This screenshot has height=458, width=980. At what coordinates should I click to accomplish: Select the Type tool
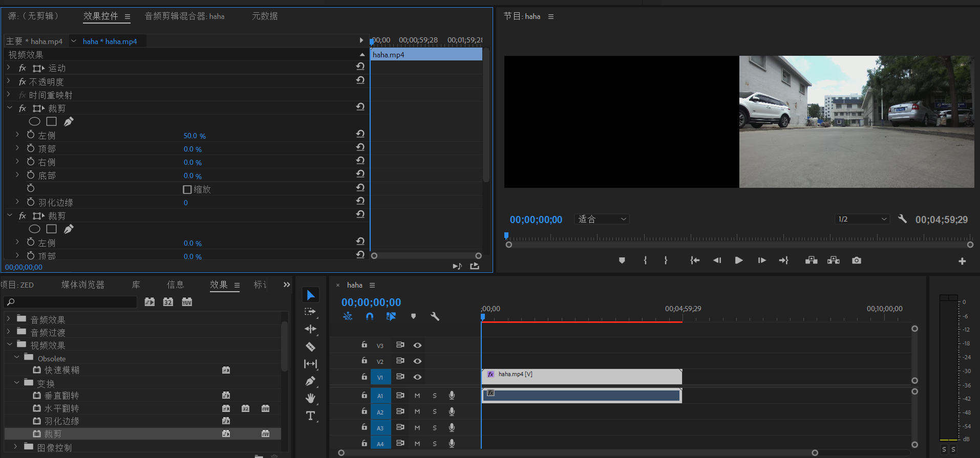tap(310, 416)
